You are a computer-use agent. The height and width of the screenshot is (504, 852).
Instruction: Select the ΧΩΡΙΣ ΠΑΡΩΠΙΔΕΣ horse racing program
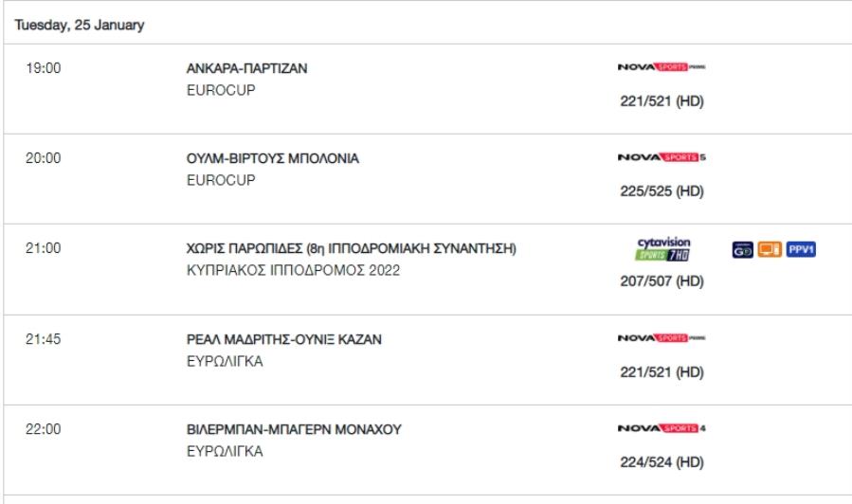click(351, 249)
